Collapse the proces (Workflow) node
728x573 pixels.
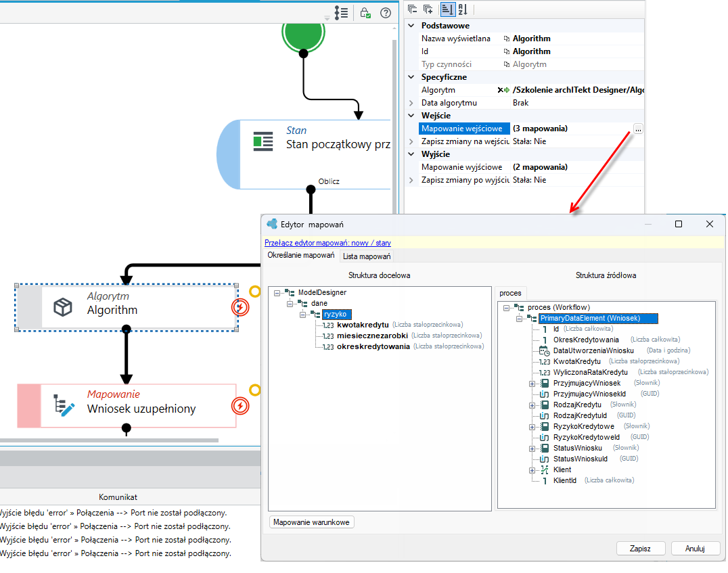point(507,308)
